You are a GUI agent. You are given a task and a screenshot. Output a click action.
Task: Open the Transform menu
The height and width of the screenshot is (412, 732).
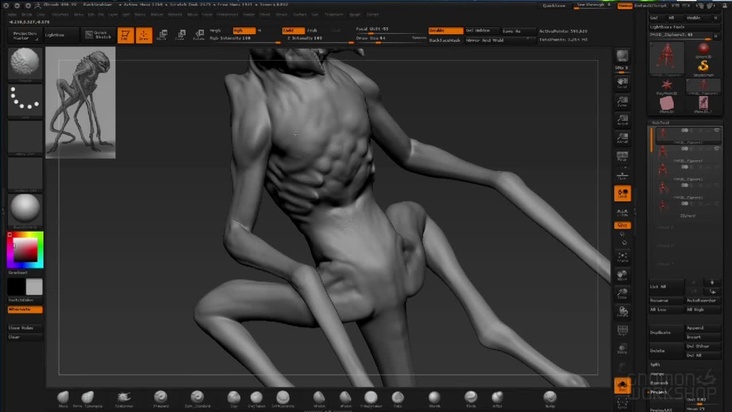click(x=334, y=14)
